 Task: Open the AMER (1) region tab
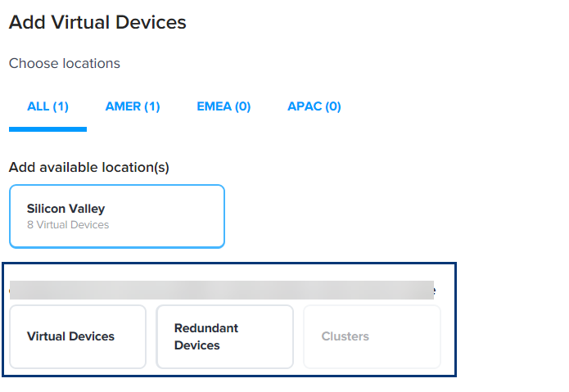click(x=133, y=106)
